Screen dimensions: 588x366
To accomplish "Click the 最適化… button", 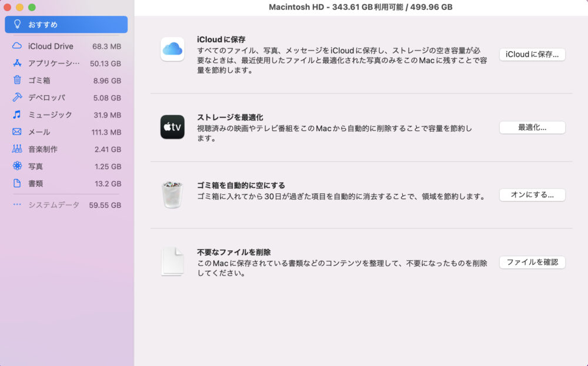I will (x=532, y=127).
